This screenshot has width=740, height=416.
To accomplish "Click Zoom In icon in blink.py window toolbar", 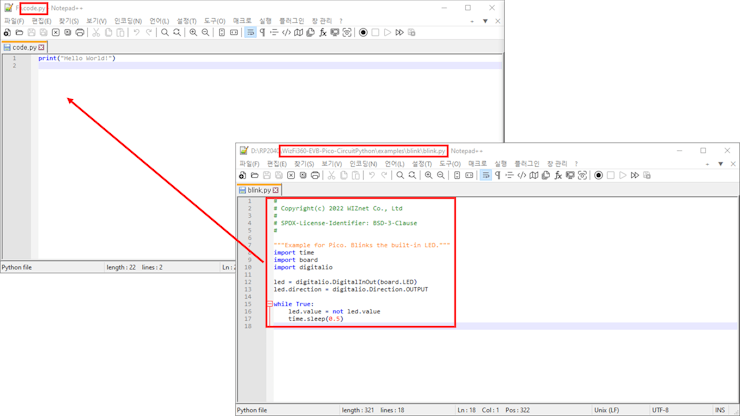I will click(428, 176).
